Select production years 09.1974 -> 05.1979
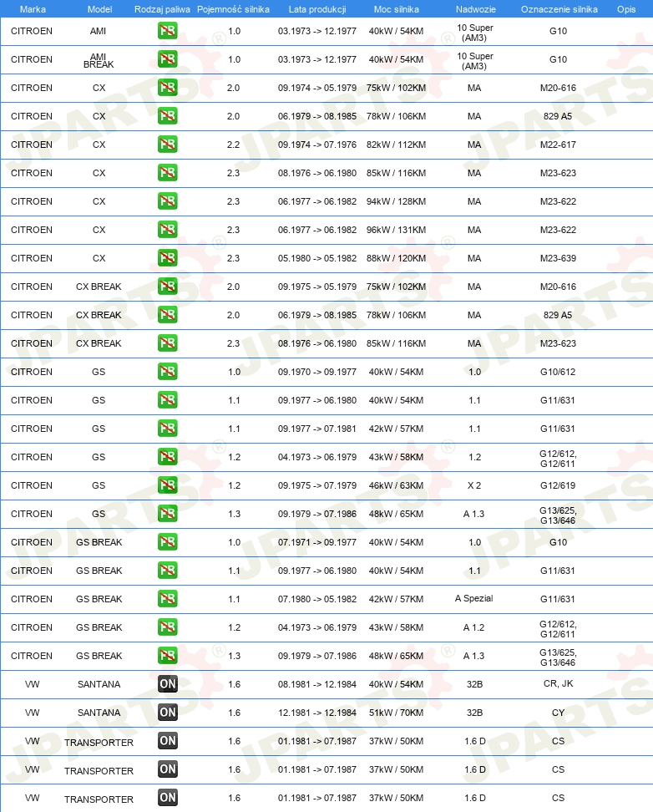 tap(317, 88)
